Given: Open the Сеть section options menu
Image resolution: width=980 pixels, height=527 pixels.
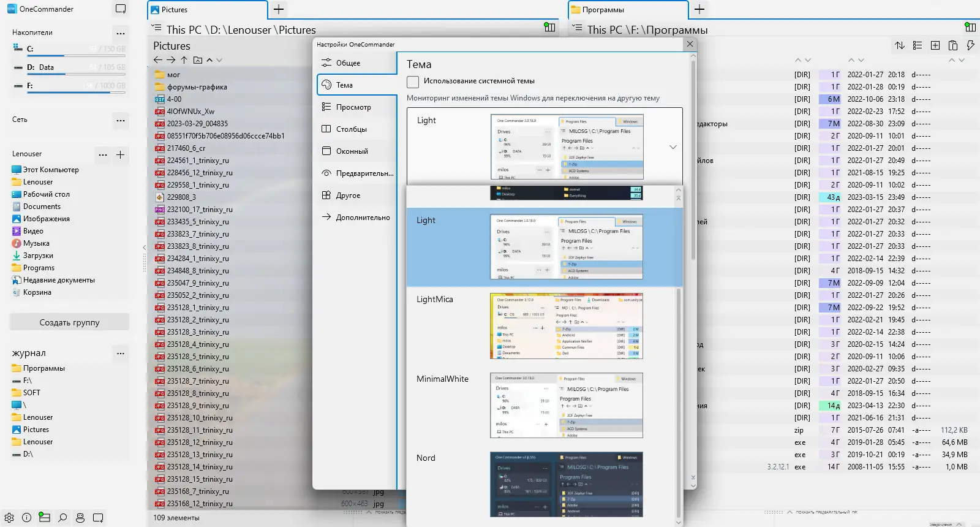Looking at the screenshot, I should [121, 120].
